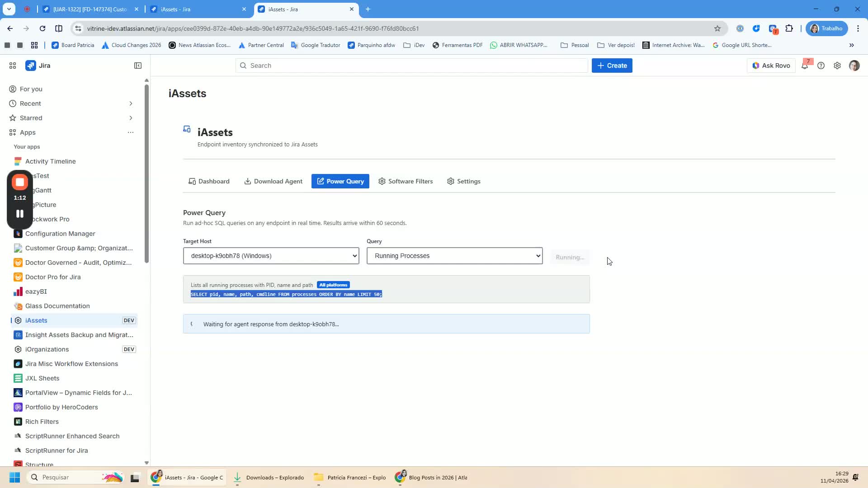This screenshot has height=488, width=868.
Task: Open the Chrome extensions puzzle icon
Action: (x=789, y=28)
